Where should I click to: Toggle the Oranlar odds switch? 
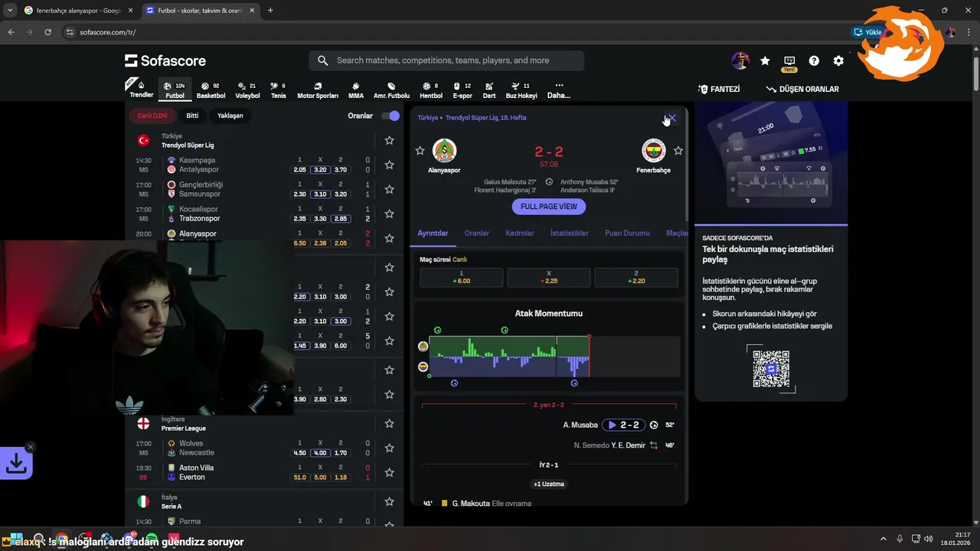390,116
